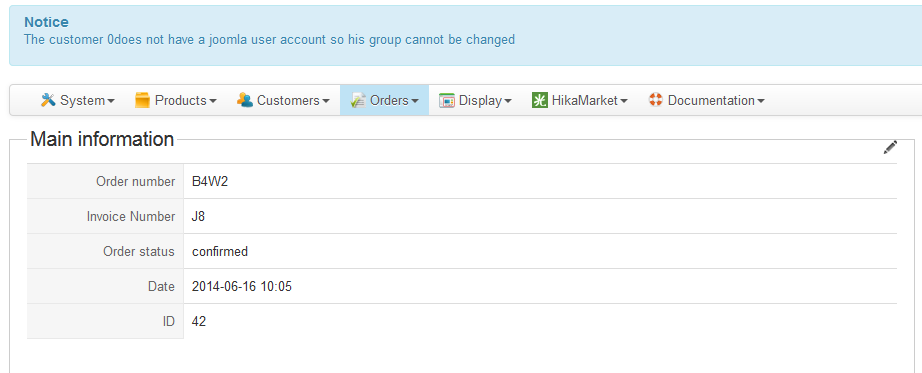The image size is (922, 373).
Task: Open the HikaMarket menu
Action: tap(580, 101)
